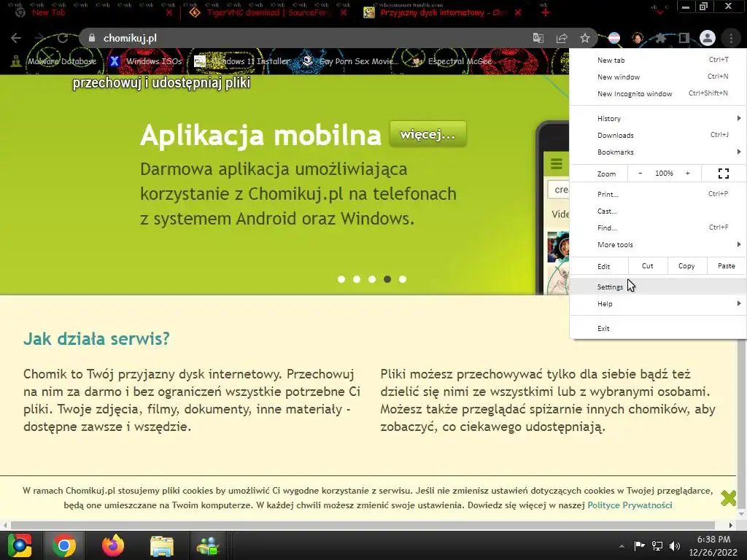Open the Google Translate icon in address bar
The width and height of the screenshot is (747, 560).
538,38
